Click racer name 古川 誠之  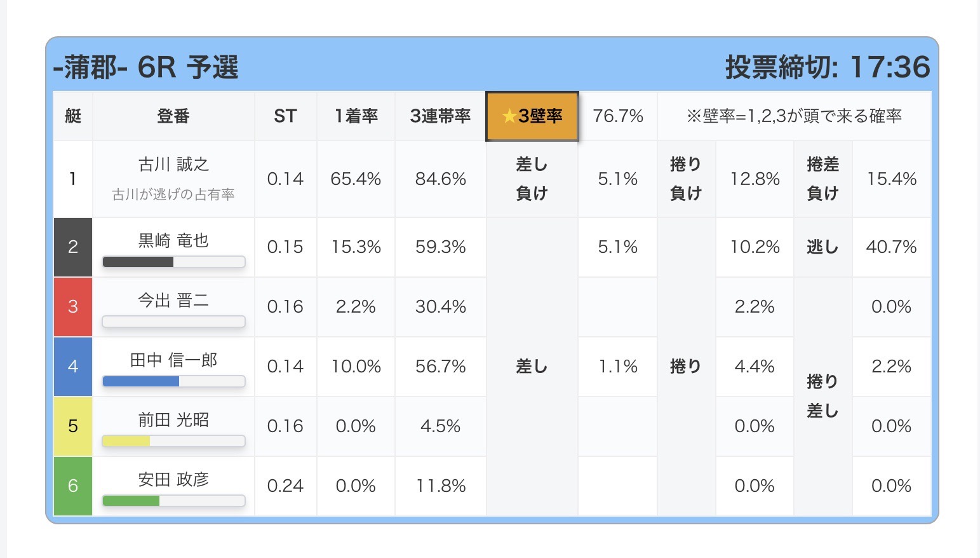pyautogui.click(x=173, y=165)
